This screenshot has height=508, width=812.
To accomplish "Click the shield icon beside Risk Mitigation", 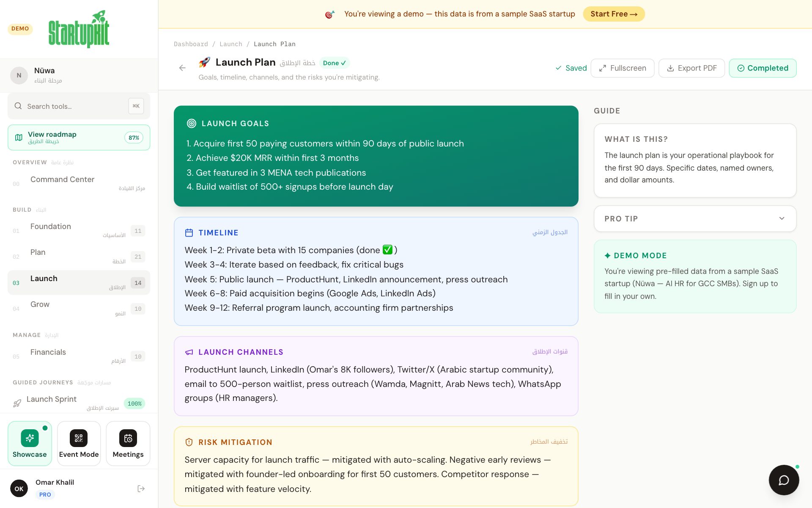I will click(x=189, y=442).
